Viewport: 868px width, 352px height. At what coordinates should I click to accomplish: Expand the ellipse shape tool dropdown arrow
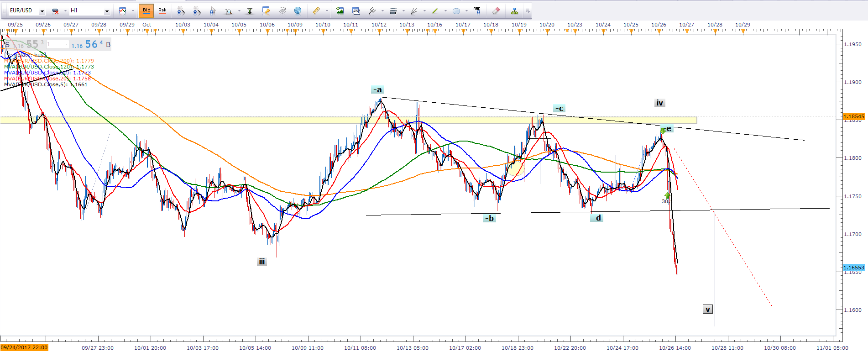click(x=466, y=11)
